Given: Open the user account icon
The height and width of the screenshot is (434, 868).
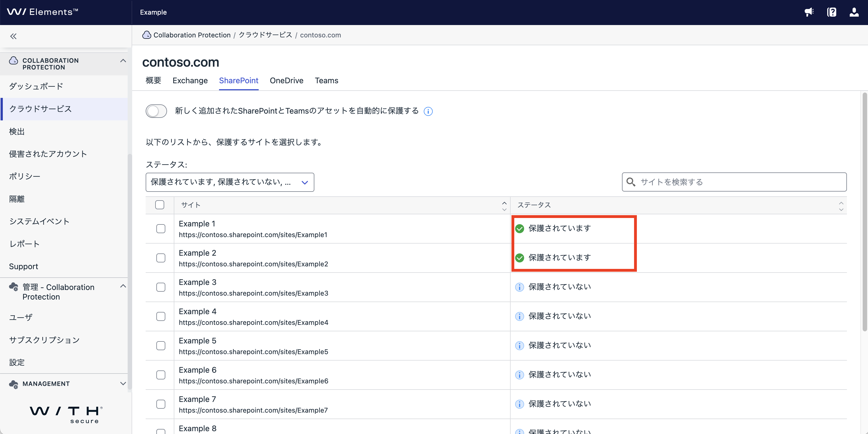Looking at the screenshot, I should click(x=854, y=12).
